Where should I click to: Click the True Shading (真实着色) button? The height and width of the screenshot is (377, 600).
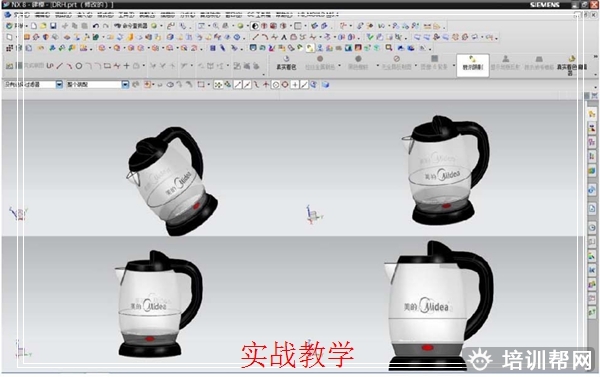[286, 63]
